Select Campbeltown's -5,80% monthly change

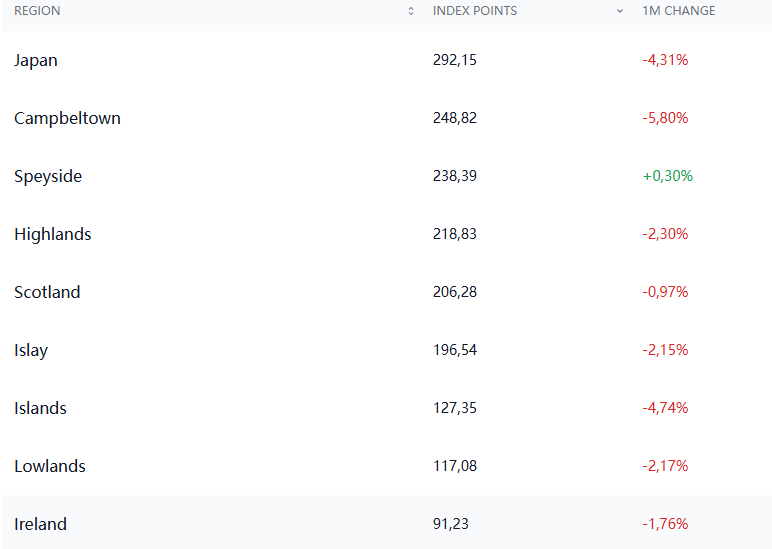pos(665,118)
